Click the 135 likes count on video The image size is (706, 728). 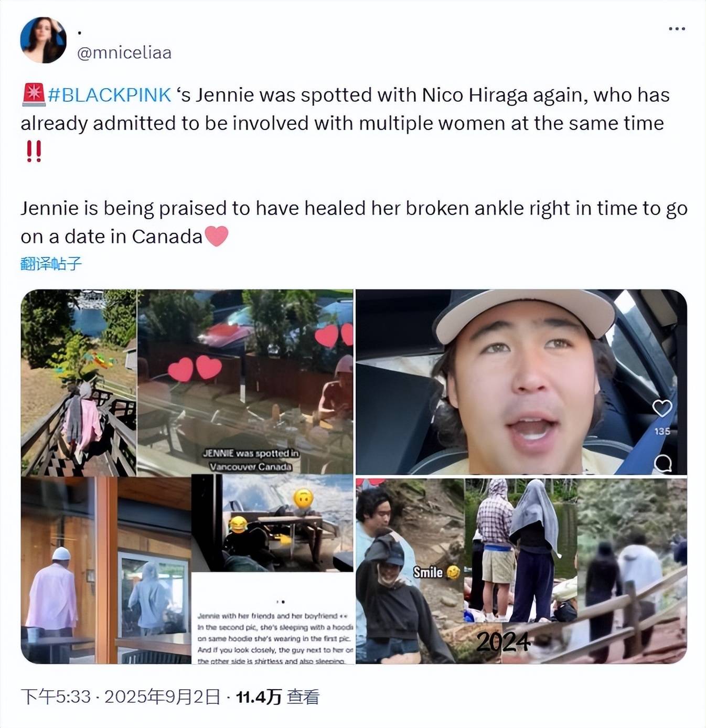point(662,431)
